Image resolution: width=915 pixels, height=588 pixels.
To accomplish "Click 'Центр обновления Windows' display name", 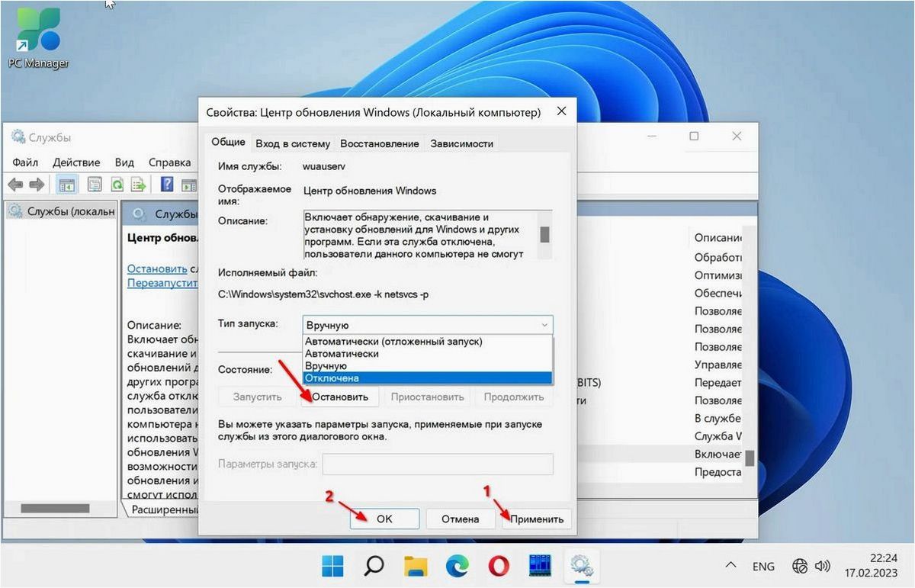I will pyautogui.click(x=370, y=191).
